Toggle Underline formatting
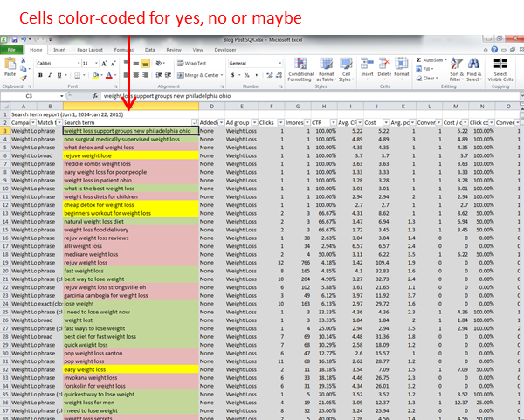This screenshot has height=420, width=524. point(59,75)
